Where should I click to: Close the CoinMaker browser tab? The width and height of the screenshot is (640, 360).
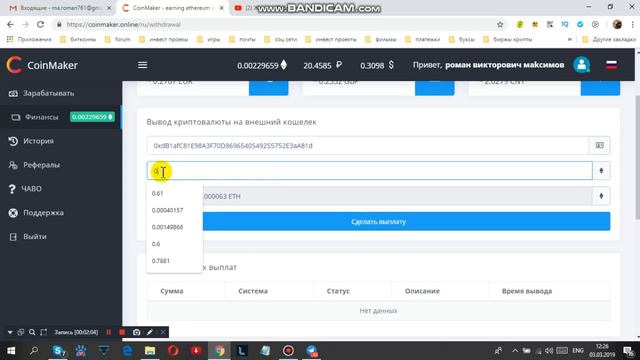coord(221,8)
